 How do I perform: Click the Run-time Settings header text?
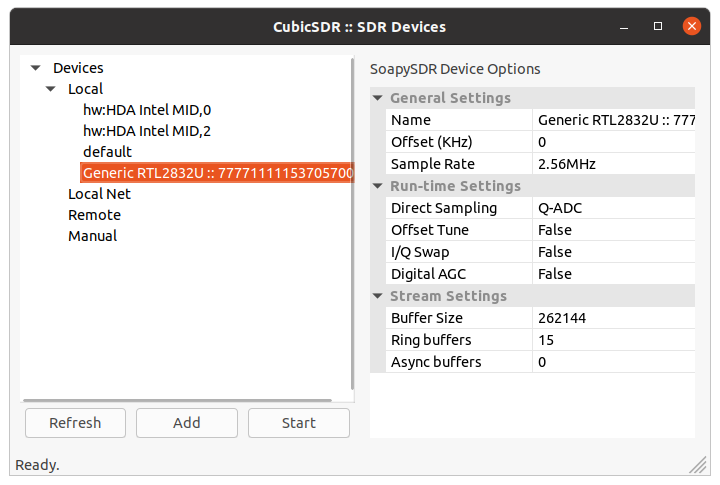click(x=456, y=186)
